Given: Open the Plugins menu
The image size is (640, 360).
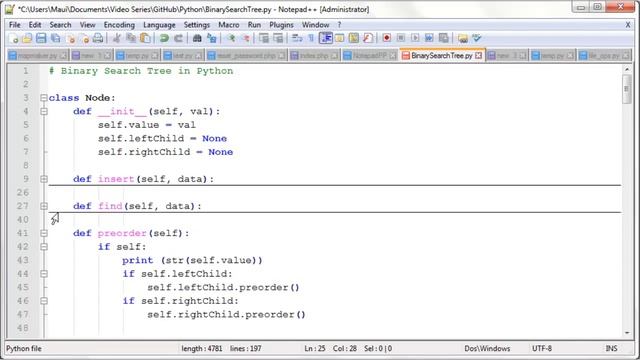Looking at the screenshot, I should (x=281, y=25).
